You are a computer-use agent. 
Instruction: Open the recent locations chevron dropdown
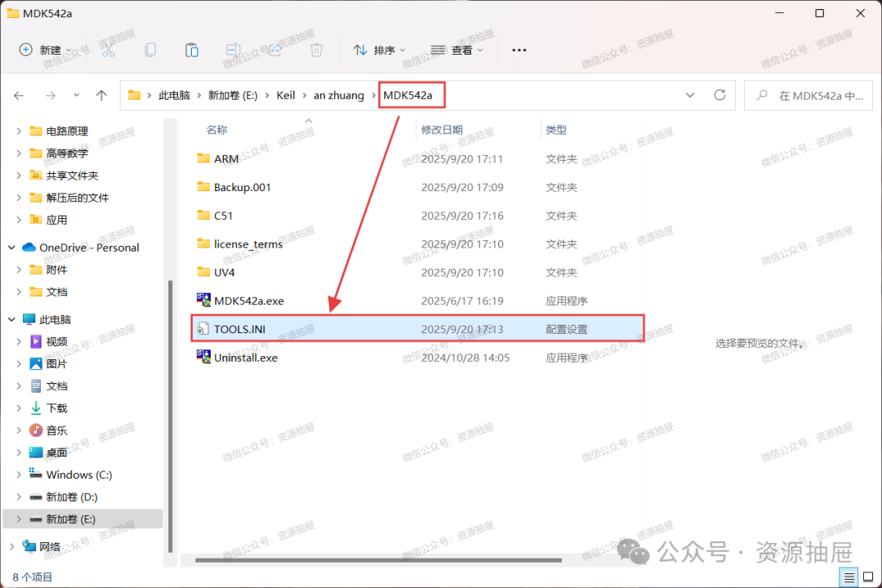click(x=77, y=95)
